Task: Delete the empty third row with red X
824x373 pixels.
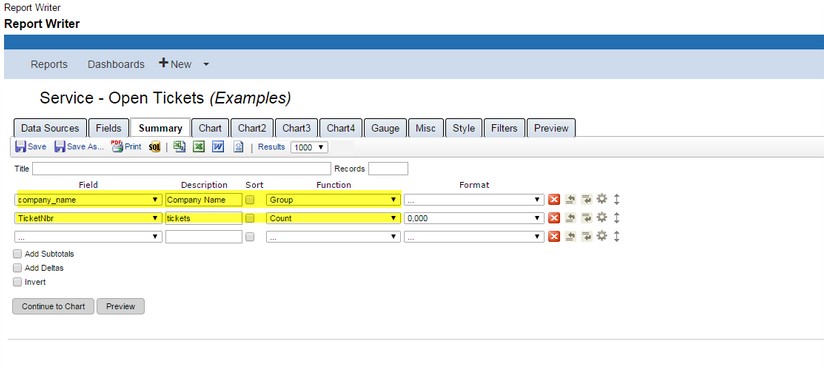Action: [x=554, y=236]
